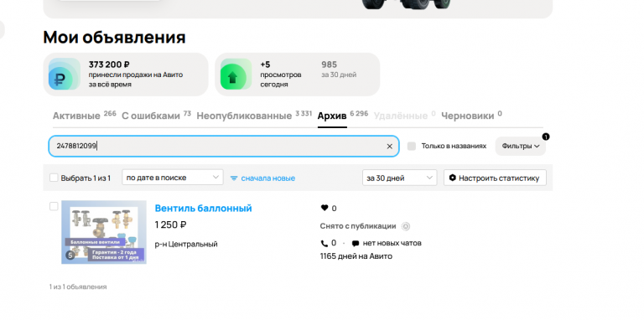This screenshot has height=320, width=644.
Task: Click the phone calls icon
Action: click(x=324, y=243)
